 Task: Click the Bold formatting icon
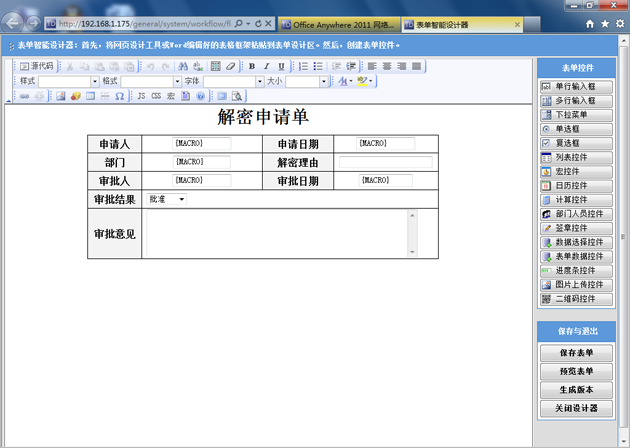252,66
